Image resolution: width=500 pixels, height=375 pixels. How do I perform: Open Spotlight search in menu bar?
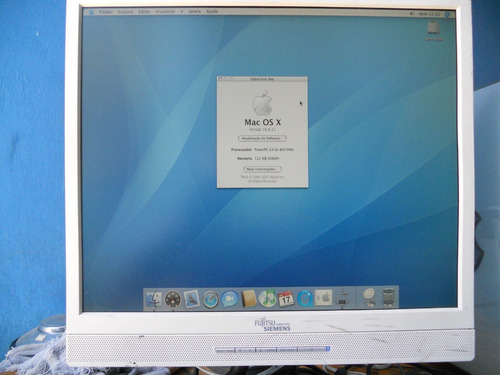pos(447,14)
